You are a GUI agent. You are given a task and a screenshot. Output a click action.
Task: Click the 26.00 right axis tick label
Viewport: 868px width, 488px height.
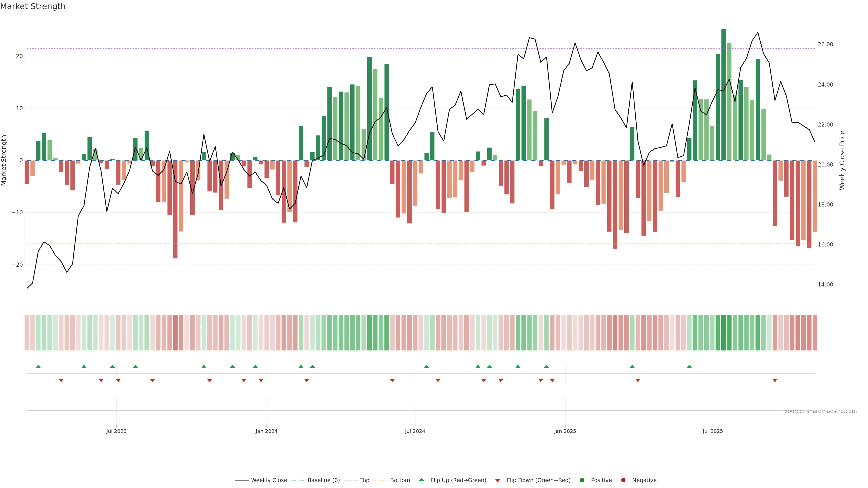pyautogui.click(x=825, y=45)
